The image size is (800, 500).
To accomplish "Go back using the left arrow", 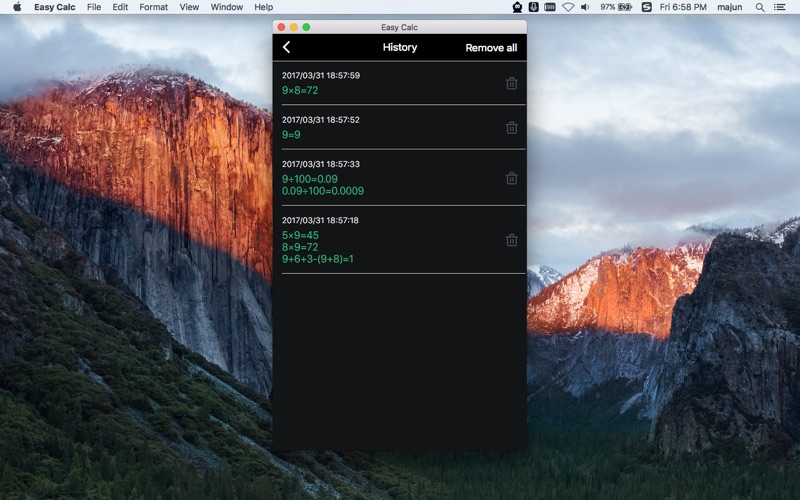I will coord(286,47).
